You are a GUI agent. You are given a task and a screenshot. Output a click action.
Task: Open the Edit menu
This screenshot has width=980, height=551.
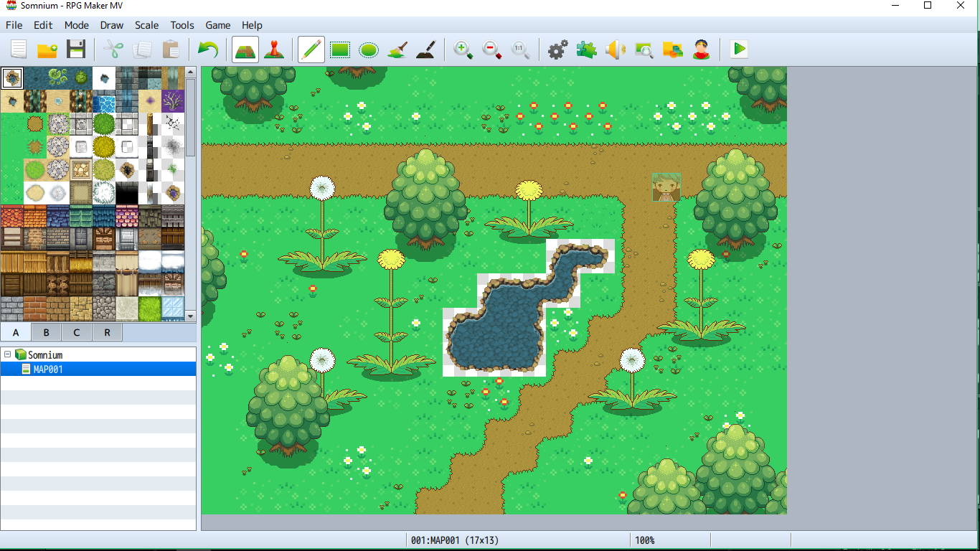43,25
